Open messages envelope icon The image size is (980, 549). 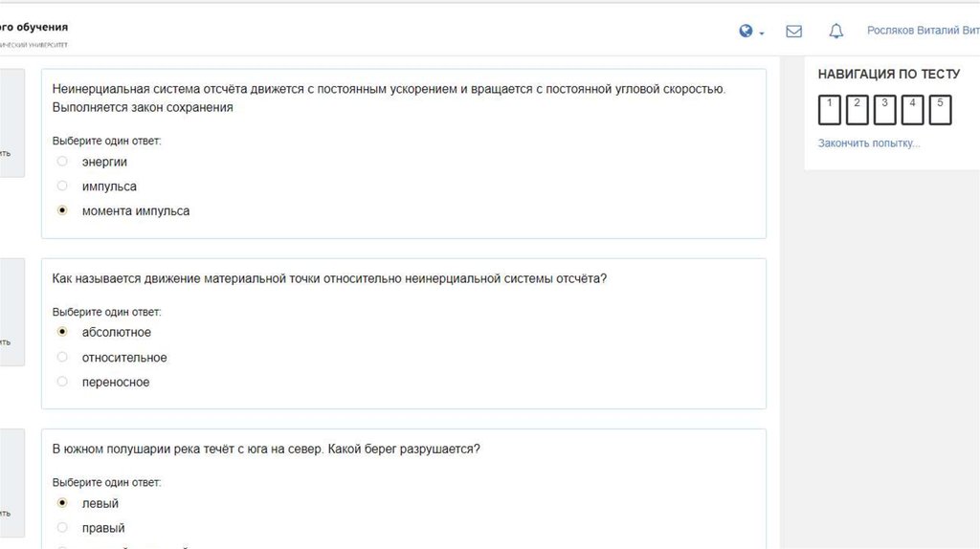tap(793, 32)
